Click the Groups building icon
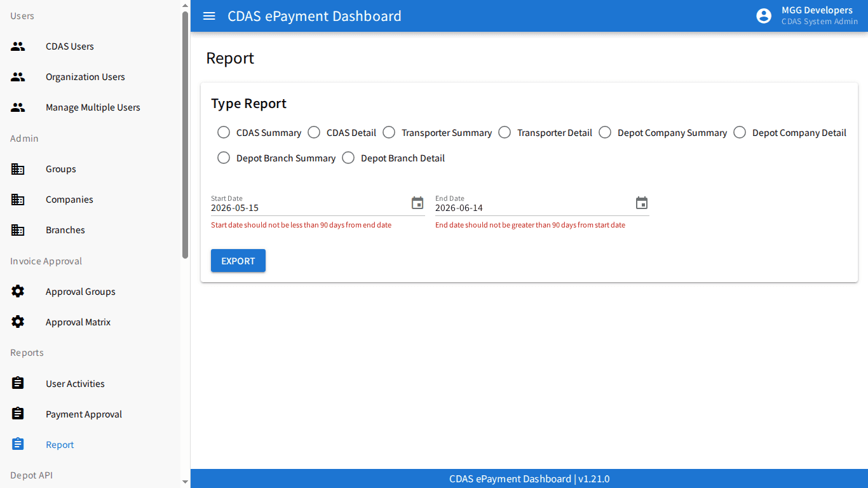Image resolution: width=868 pixels, height=488 pixels. coord(18,169)
